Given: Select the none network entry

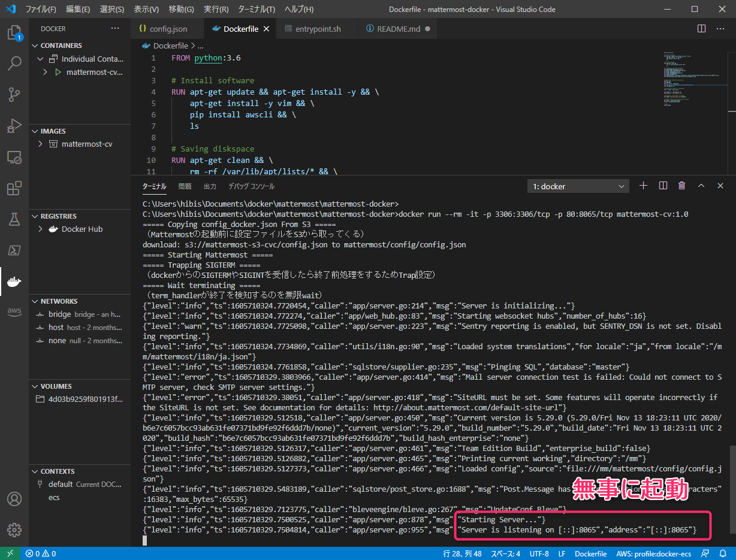Looking at the screenshot, I should [80, 341].
